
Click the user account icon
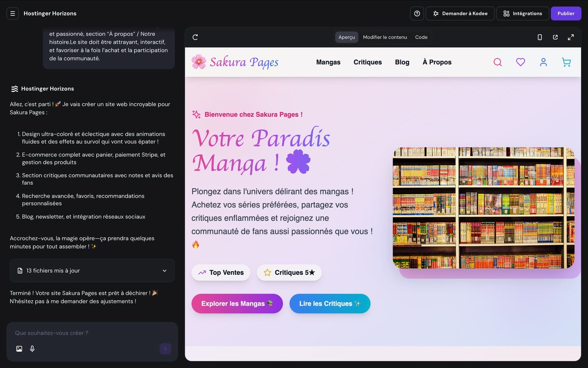[x=543, y=62]
